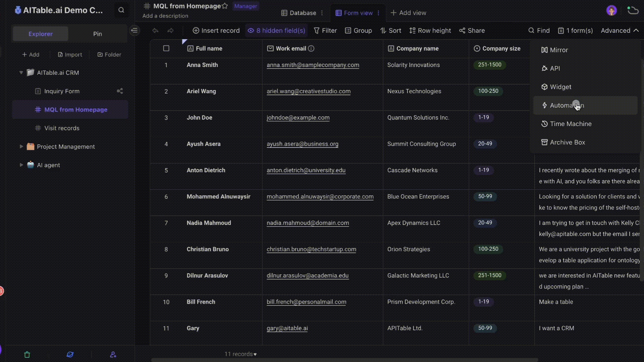Click Add view button
Screen dimensions: 644x362
(408, 13)
